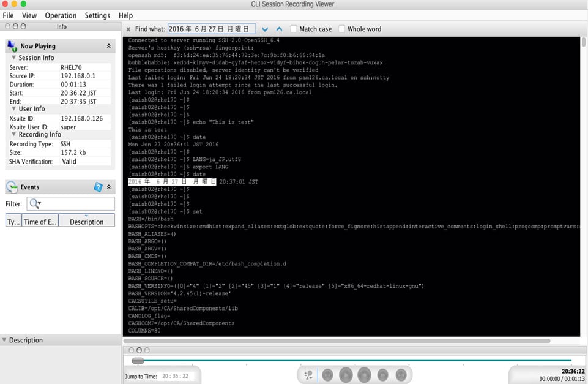Expand the Description panel
This screenshot has height=384, width=588.
coord(5,340)
